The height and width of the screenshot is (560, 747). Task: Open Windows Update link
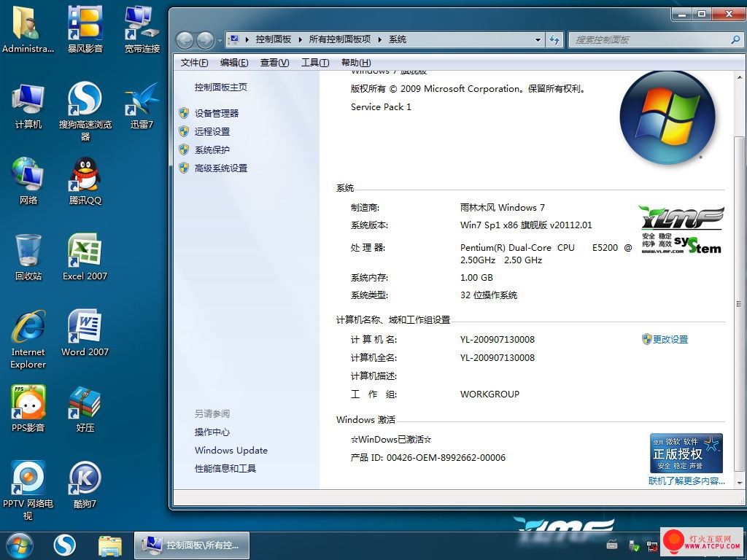(x=231, y=450)
